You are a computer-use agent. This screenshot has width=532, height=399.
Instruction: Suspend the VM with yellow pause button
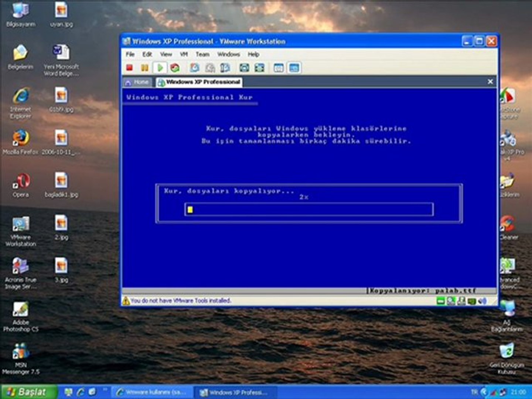[144, 68]
